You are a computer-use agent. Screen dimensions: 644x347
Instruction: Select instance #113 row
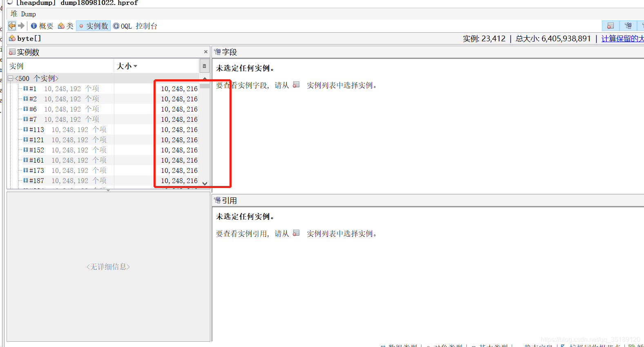click(103, 130)
